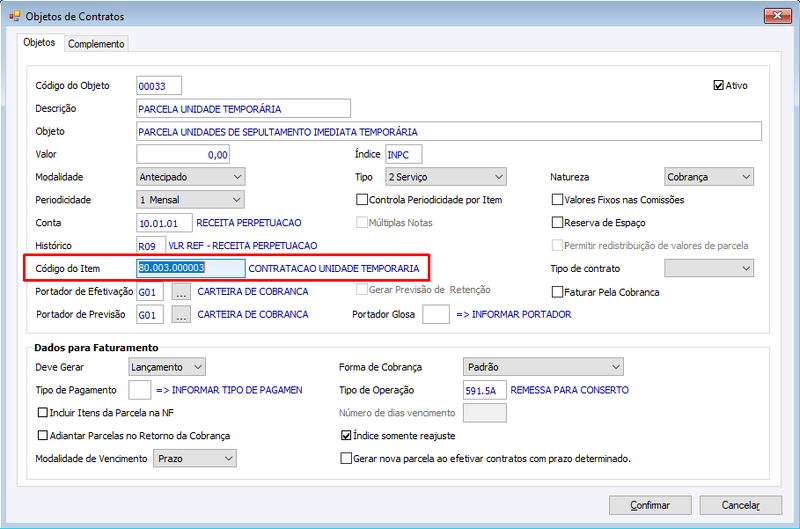
Task: Click the Código do Item field
Action: point(191,268)
